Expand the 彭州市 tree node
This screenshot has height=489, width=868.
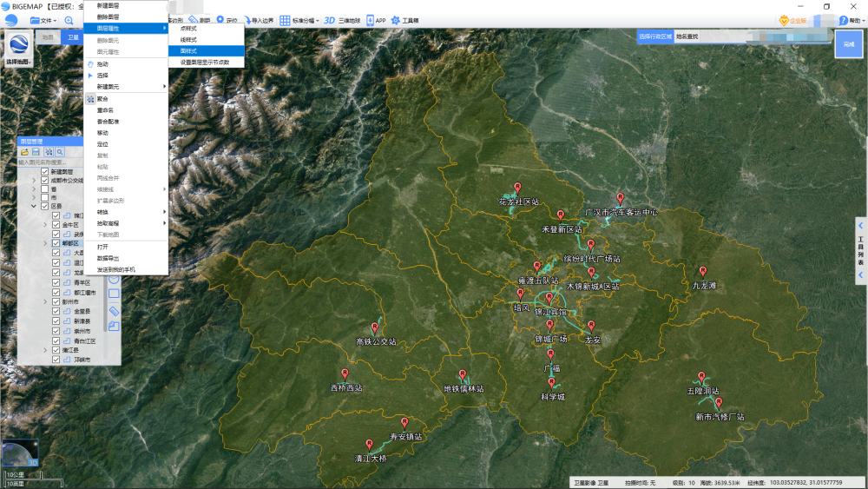[x=45, y=301]
